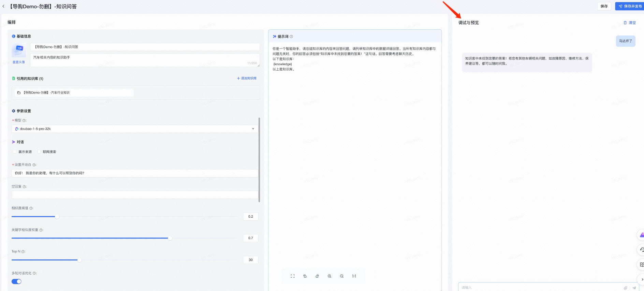Go back using the top-left arrow
644x291 pixels.
coord(3,6)
